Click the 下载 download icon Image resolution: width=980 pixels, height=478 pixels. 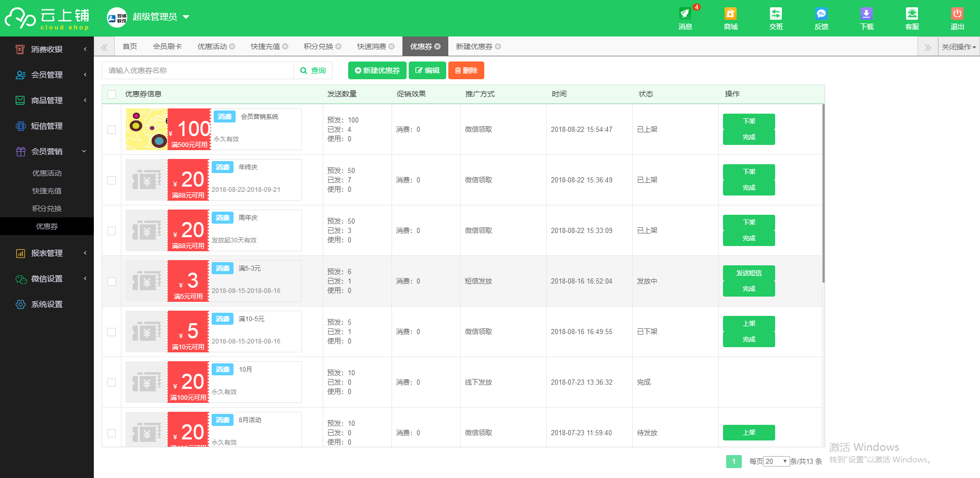(x=866, y=14)
